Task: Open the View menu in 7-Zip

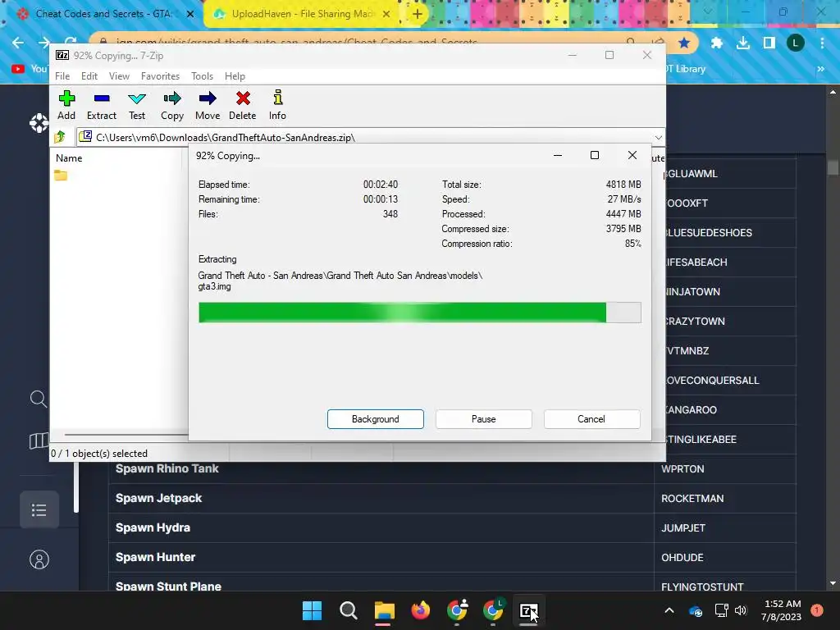Action: coord(119,76)
